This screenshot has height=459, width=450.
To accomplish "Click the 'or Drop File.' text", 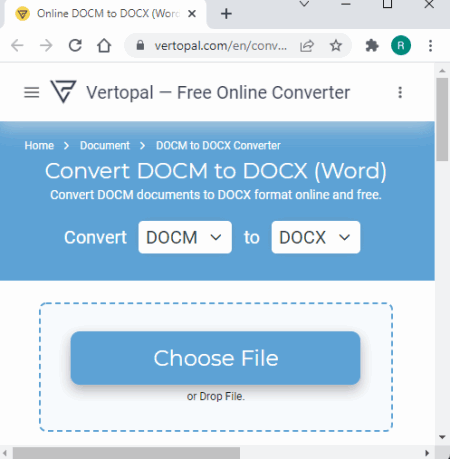I will pos(216,396).
